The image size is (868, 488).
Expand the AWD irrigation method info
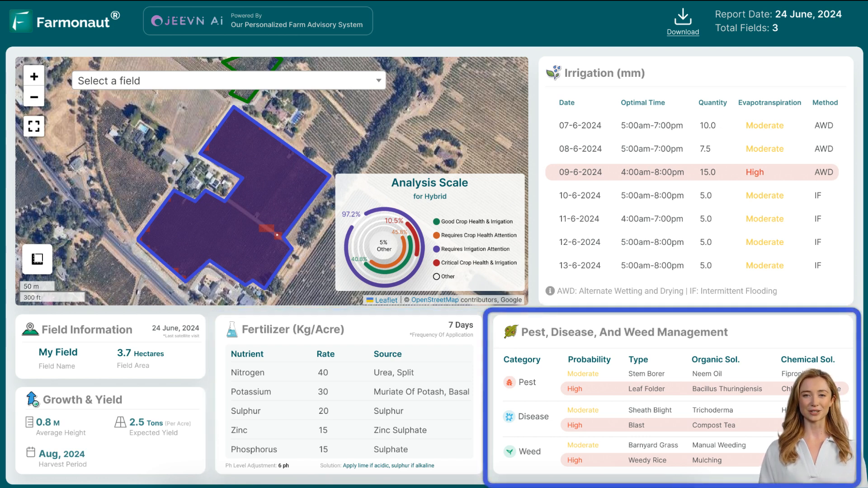coord(549,290)
